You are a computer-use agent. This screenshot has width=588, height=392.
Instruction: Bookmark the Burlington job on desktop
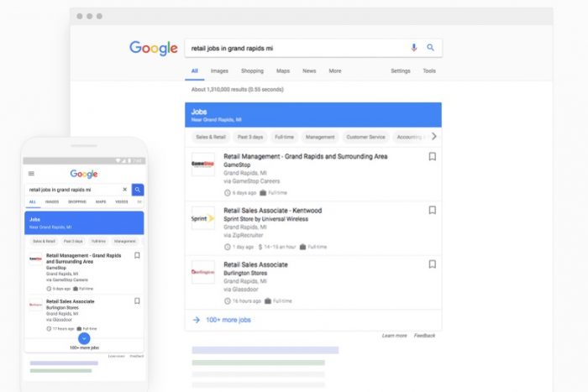[432, 264]
